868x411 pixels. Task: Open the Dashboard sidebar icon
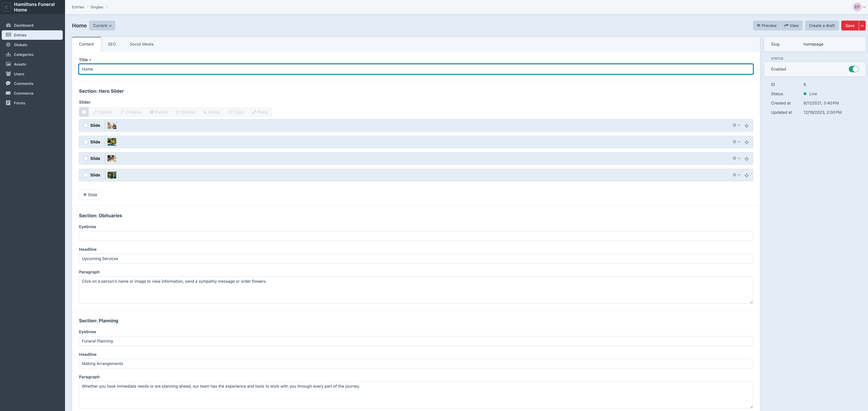8,25
